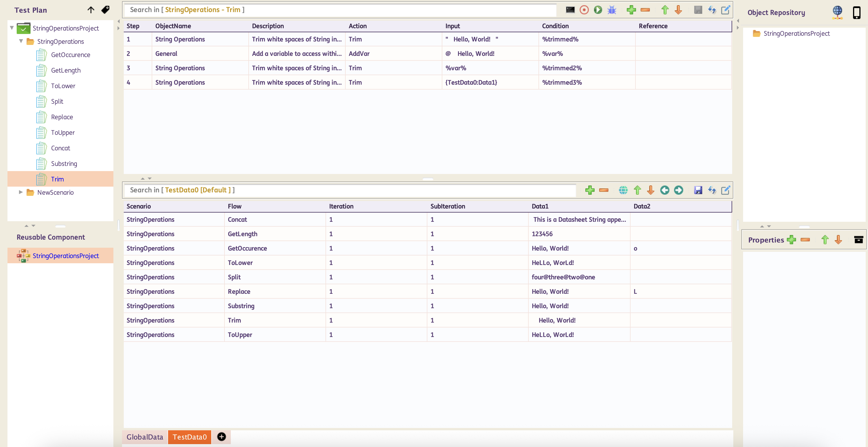Viewport: 868px width, 447px height.
Task: Run the Trim test case
Action: (598, 10)
